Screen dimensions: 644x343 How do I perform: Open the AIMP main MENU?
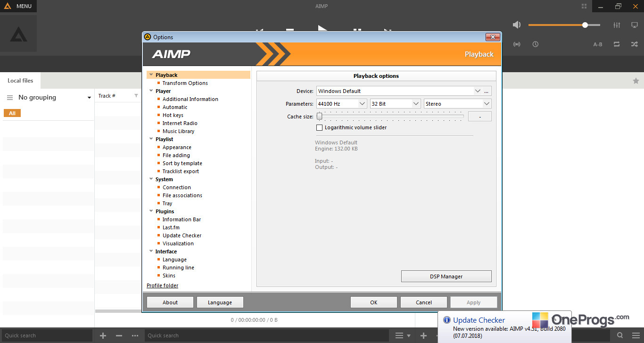click(18, 6)
